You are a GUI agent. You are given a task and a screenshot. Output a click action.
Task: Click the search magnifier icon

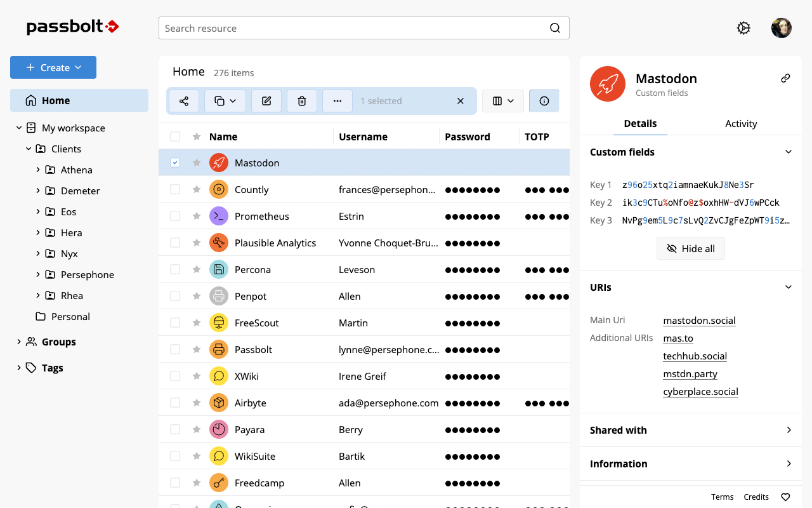[x=555, y=28]
